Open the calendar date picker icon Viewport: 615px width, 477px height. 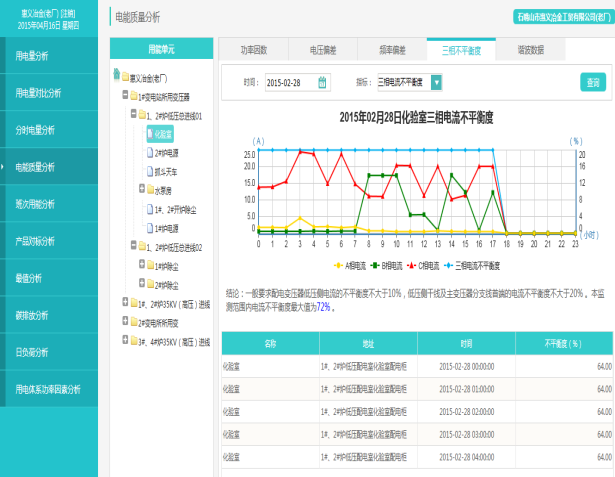(x=322, y=82)
